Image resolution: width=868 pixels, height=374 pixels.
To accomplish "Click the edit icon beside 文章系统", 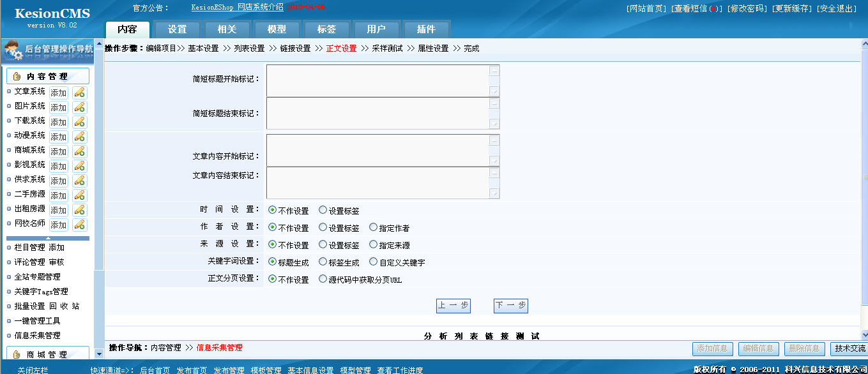I will (x=79, y=93).
